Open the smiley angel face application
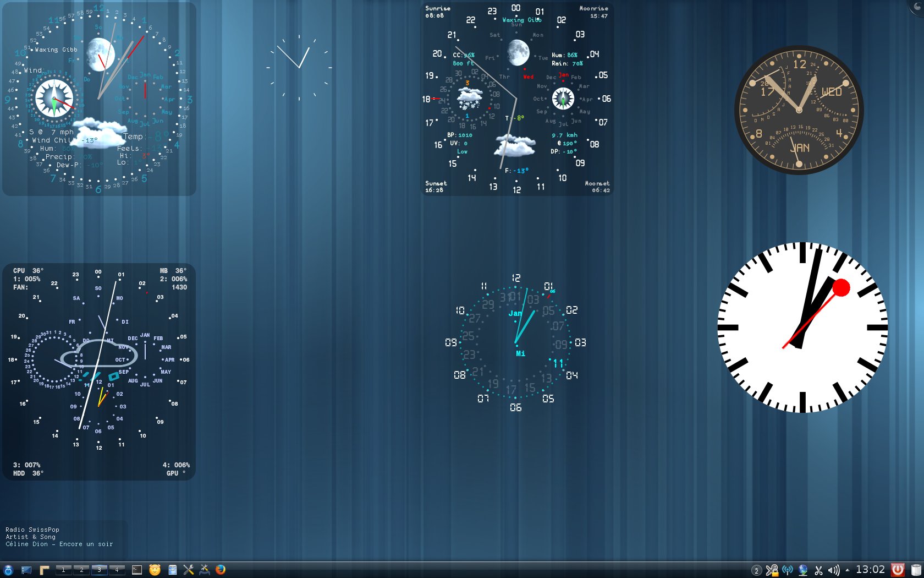This screenshot has width=924, height=578. coord(155,570)
